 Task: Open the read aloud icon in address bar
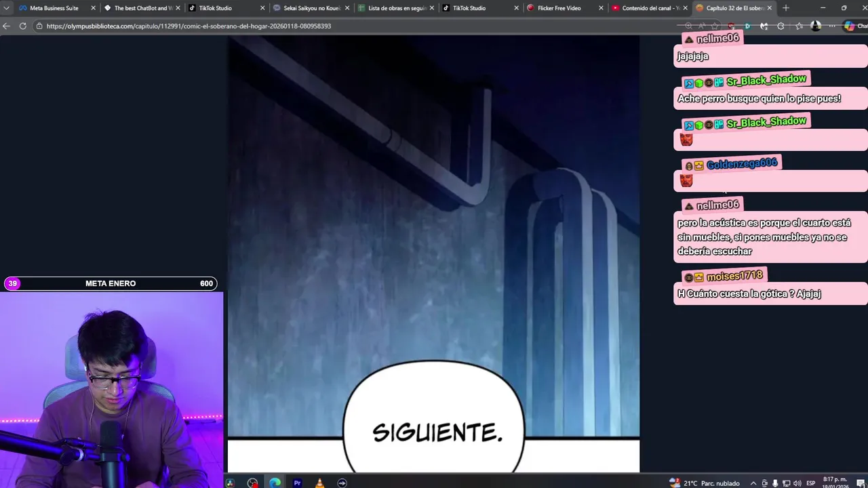[702, 26]
